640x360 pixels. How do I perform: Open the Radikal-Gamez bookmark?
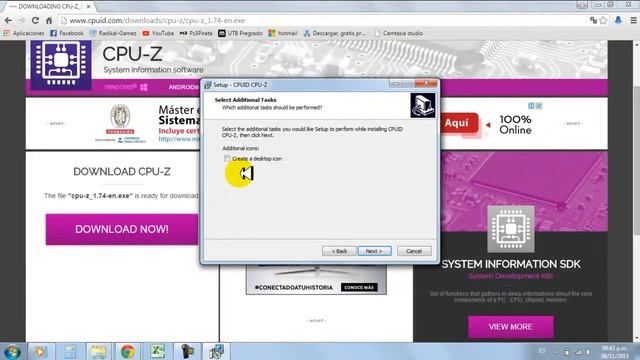tap(113, 33)
